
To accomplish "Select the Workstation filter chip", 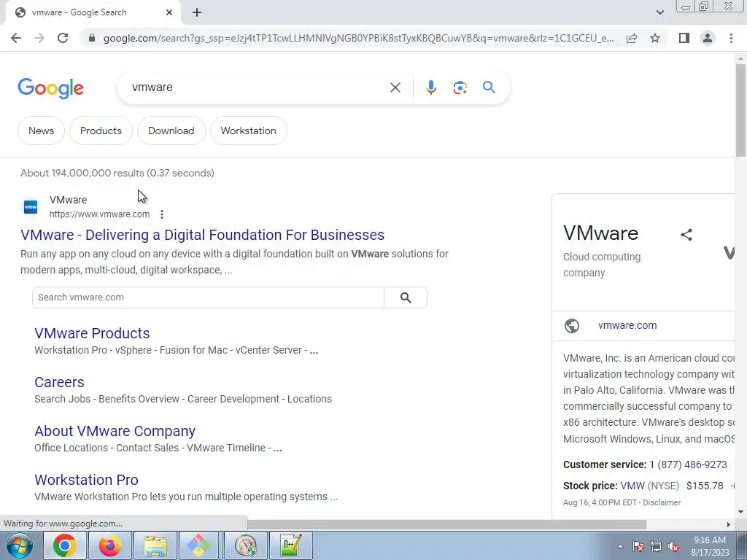I will [x=248, y=131].
